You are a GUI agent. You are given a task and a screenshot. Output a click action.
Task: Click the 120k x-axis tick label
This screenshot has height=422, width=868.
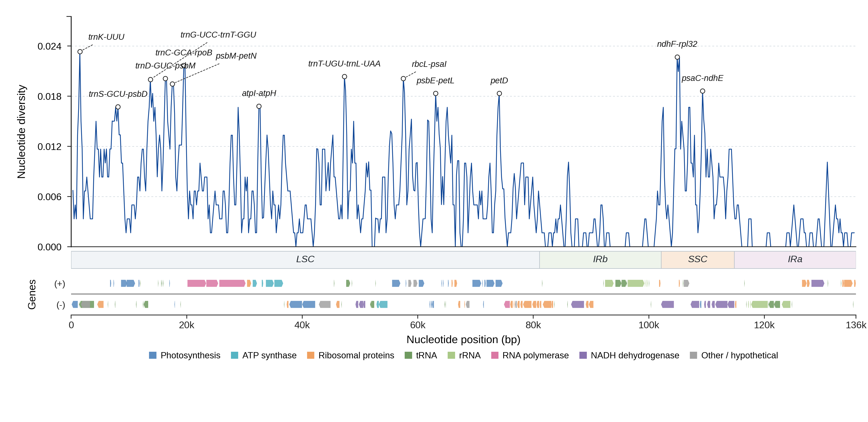pos(764,325)
